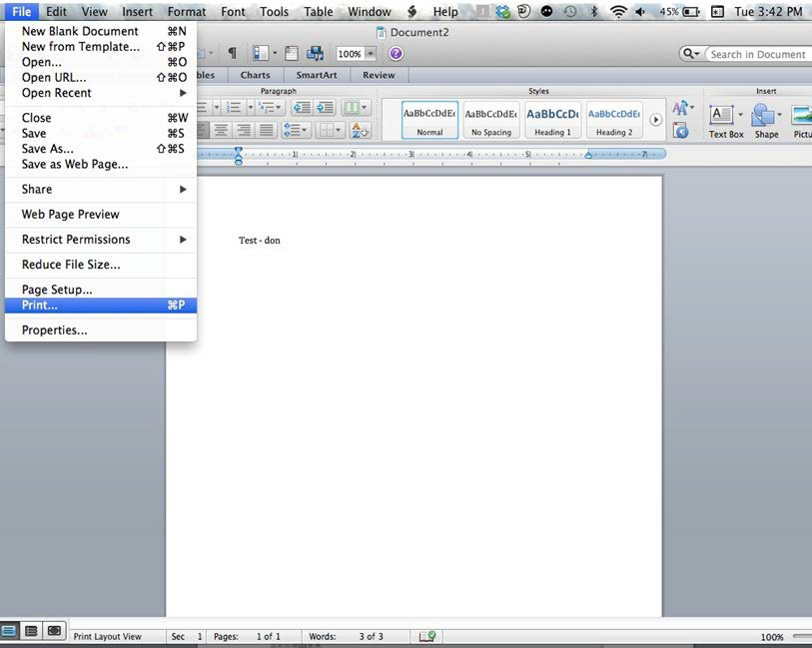Open the Tools menu in menu bar
Viewport: 812px width, 648px height.
(x=274, y=11)
